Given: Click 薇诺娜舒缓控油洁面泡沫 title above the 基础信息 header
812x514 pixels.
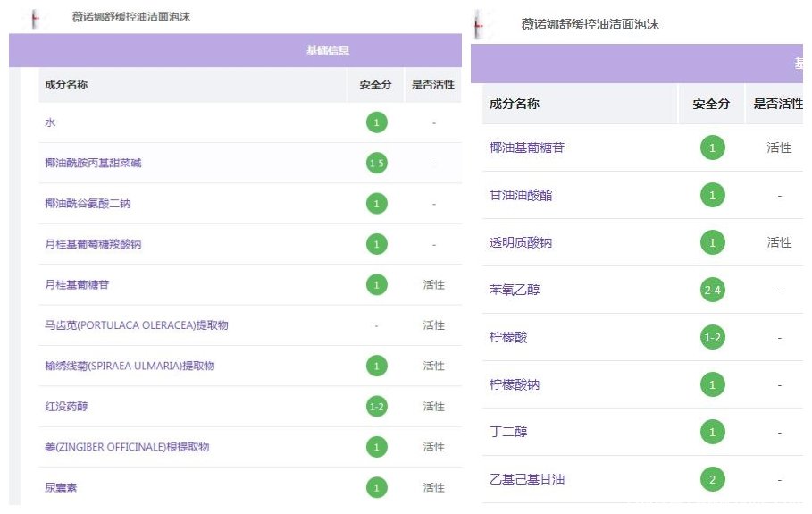Looking at the screenshot, I should pyautogui.click(x=131, y=17).
